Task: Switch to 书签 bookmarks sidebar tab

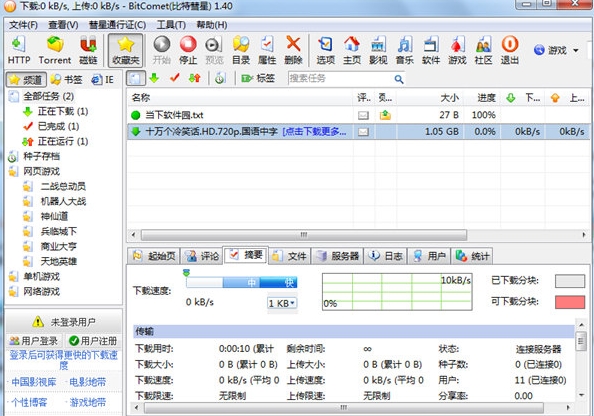Action: click(x=66, y=80)
